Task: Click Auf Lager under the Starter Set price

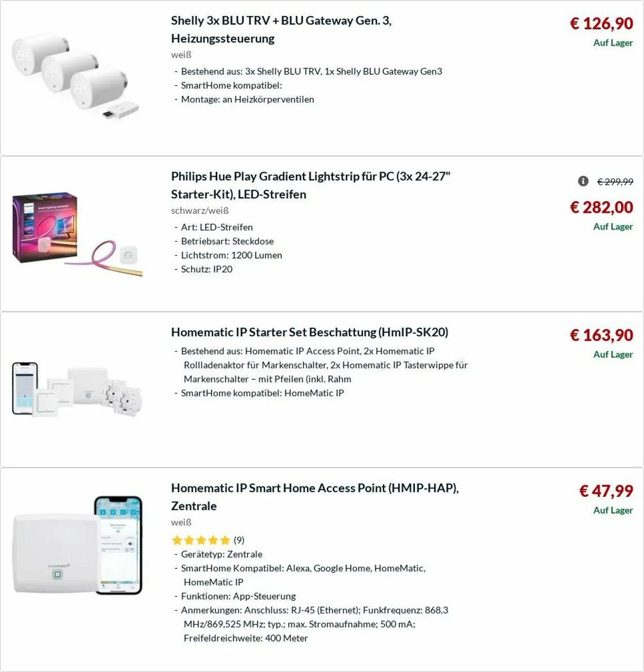Action: coord(613,355)
